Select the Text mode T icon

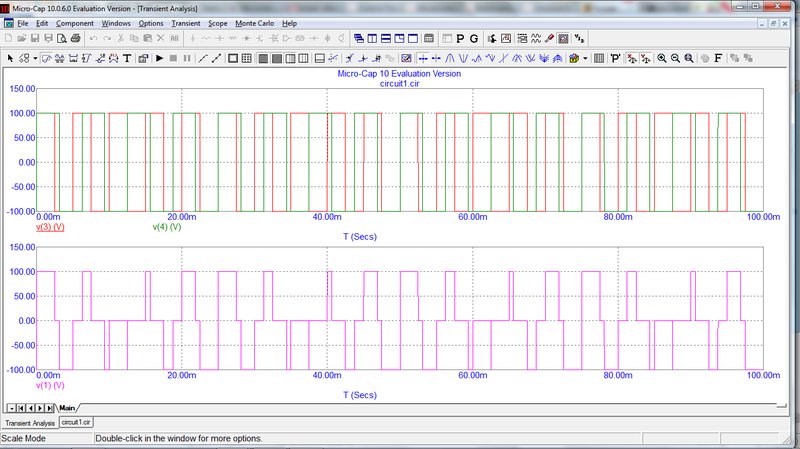[x=127, y=58]
